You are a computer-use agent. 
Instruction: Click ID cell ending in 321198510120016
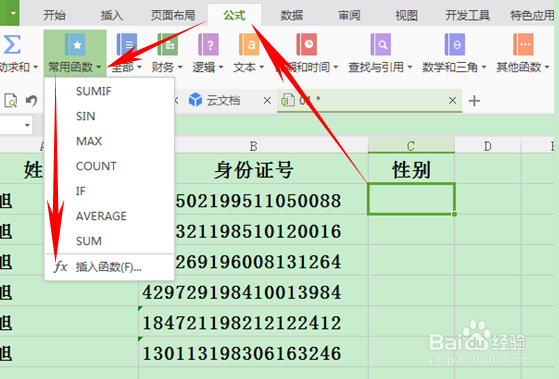click(x=271, y=230)
